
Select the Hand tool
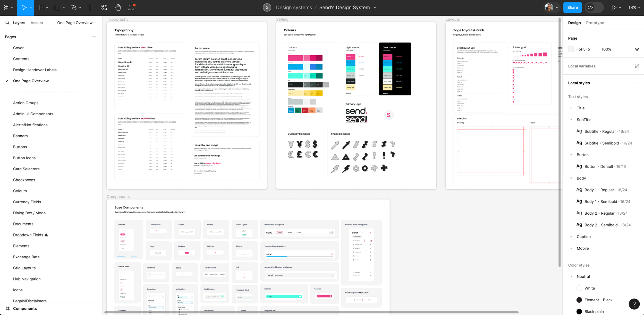[x=117, y=7]
